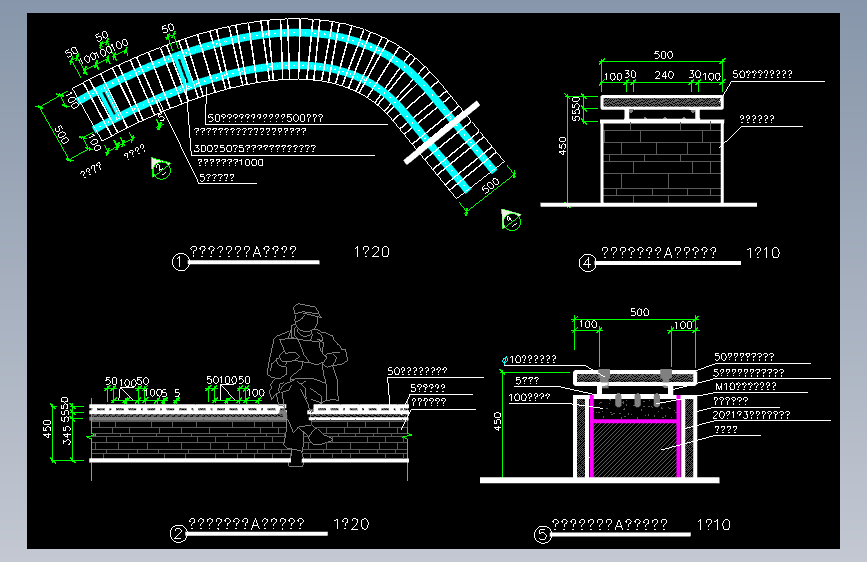
Task: Select the 300?50?5???????????? plan annotation
Action: click(254, 148)
